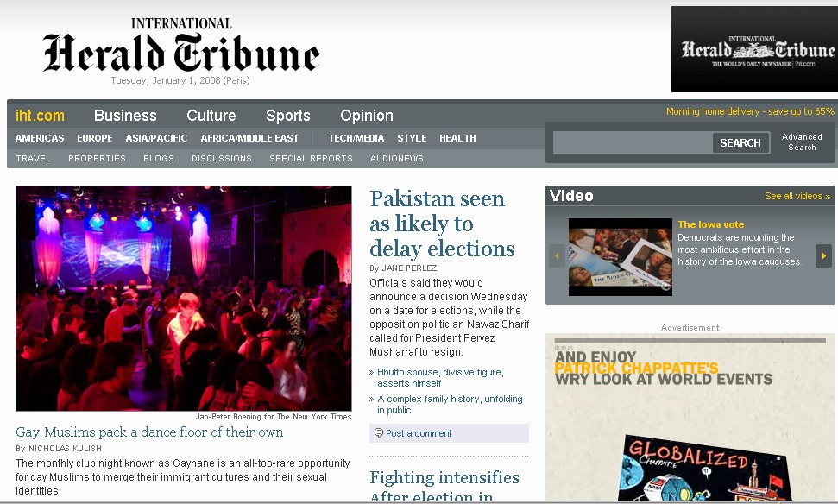Open See all videos link

point(797,196)
